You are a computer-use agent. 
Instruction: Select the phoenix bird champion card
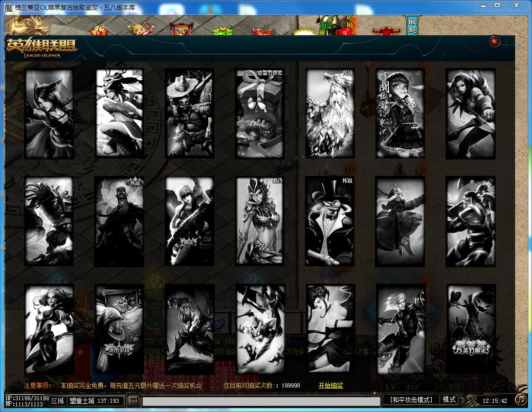point(330,113)
